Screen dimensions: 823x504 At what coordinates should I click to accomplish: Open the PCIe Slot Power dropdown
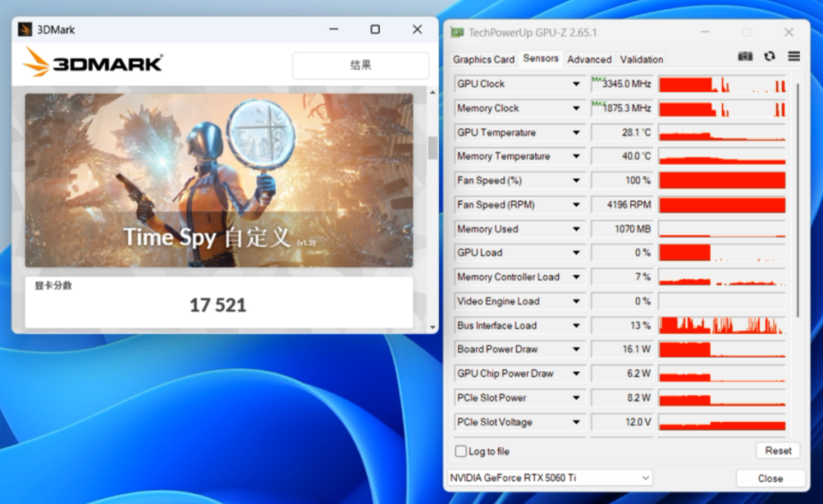pyautogui.click(x=576, y=398)
